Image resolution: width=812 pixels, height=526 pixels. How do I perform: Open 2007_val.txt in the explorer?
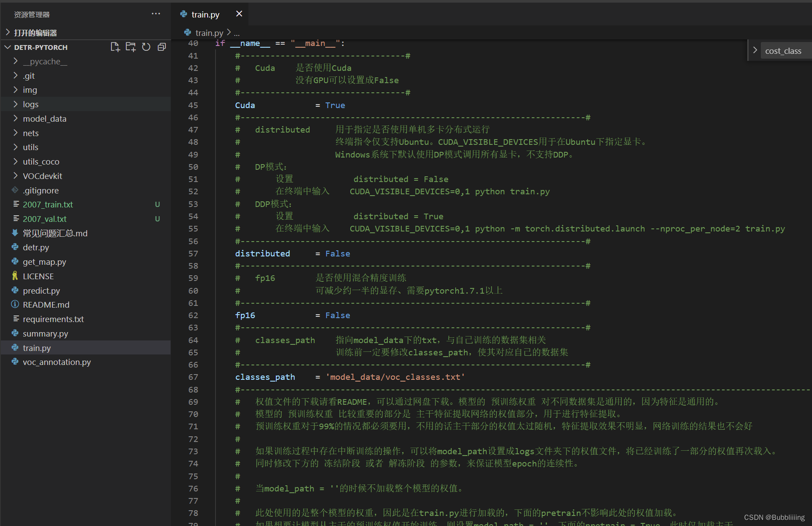click(85, 219)
